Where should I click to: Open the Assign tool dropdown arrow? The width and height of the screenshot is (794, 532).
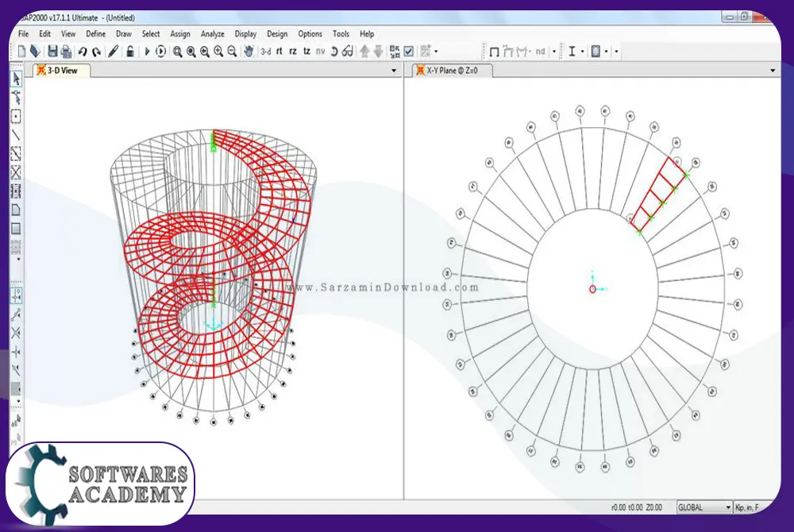pos(437,52)
